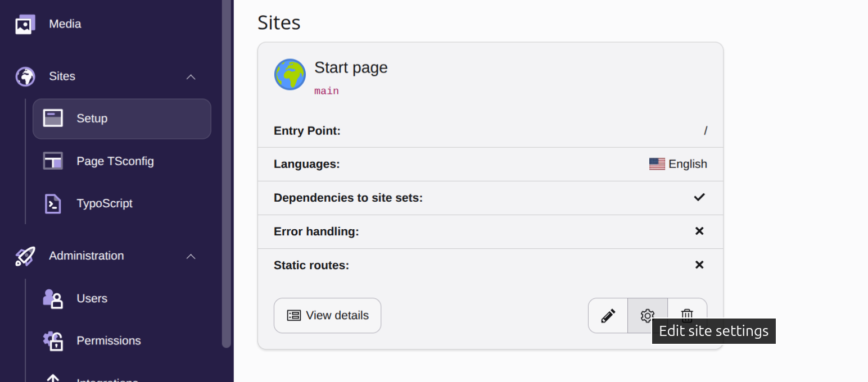Open the Setup module icon
Viewport: 868px width, 382px height.
pos(53,119)
